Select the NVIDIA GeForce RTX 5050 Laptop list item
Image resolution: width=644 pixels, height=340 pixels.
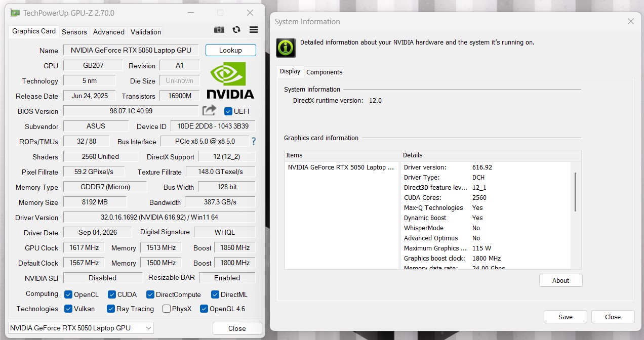341,167
